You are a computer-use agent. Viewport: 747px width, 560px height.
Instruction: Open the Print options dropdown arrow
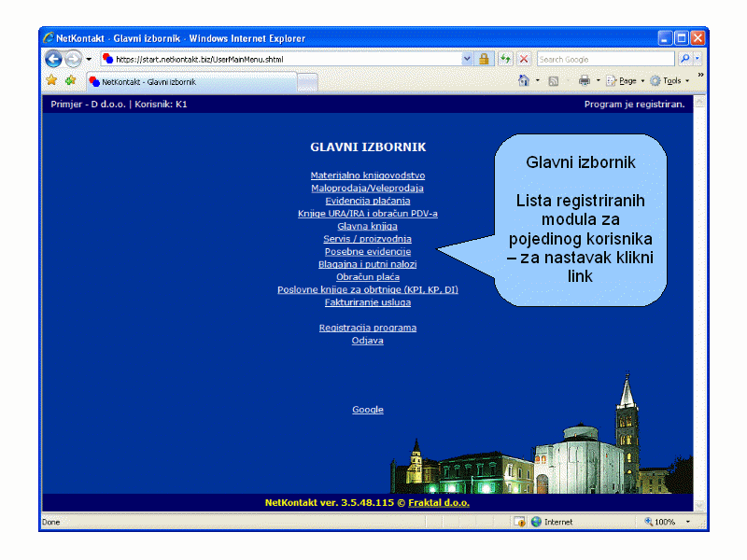tap(598, 81)
